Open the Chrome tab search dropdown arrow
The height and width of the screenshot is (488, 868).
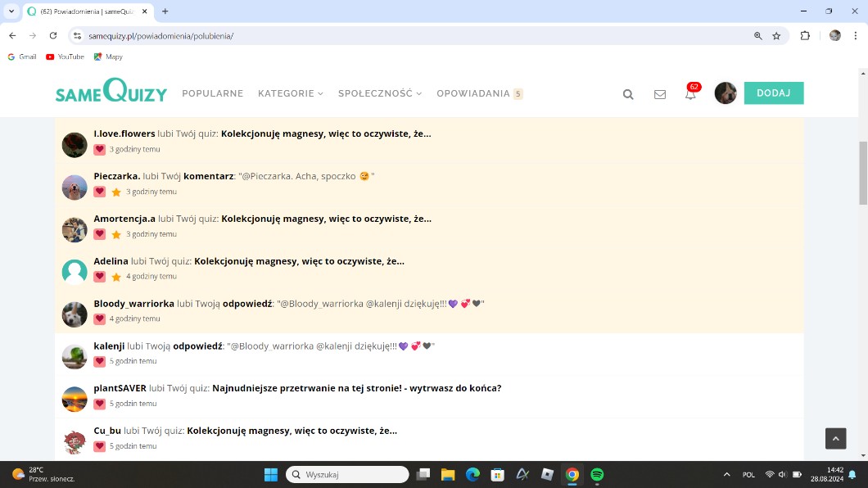pos(11,11)
